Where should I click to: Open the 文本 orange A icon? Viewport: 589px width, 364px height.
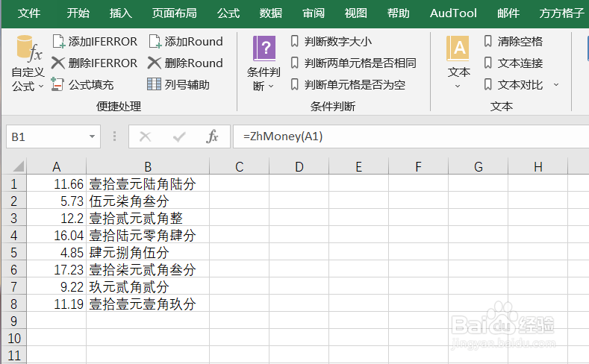[458, 48]
